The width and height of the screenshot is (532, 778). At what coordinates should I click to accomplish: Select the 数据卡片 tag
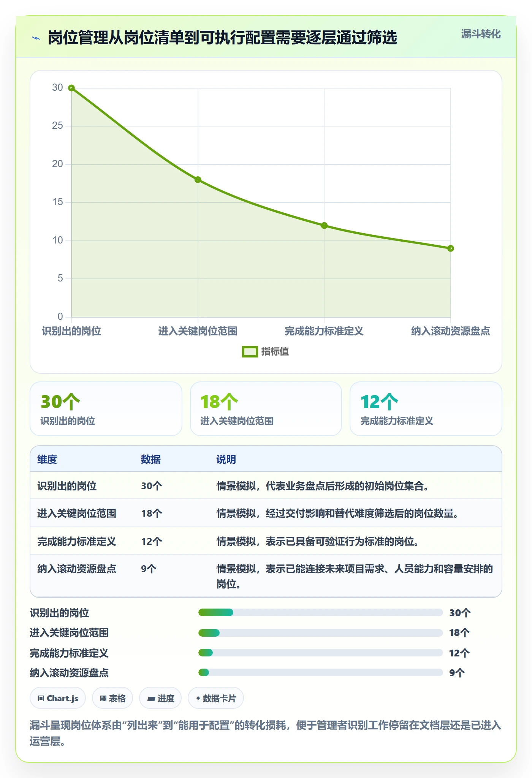click(216, 698)
